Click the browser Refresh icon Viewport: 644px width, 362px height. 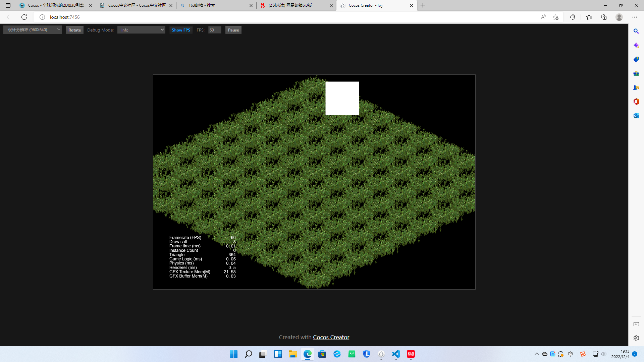[24, 17]
